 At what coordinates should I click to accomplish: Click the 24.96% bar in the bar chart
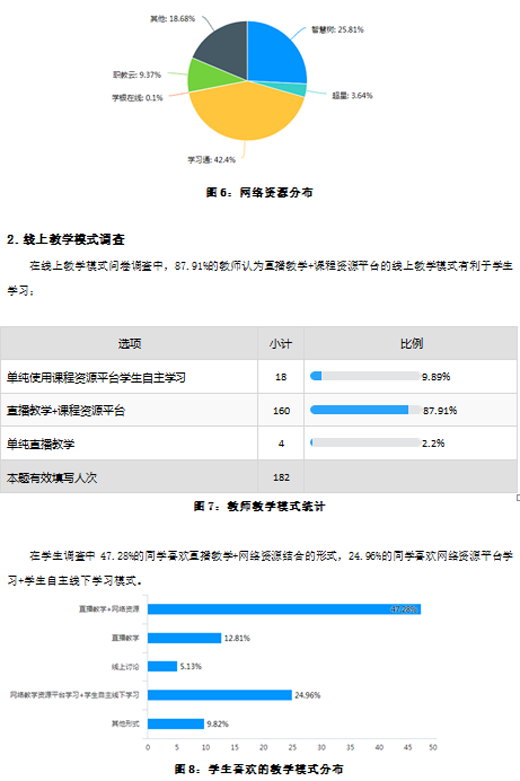pos(220,695)
